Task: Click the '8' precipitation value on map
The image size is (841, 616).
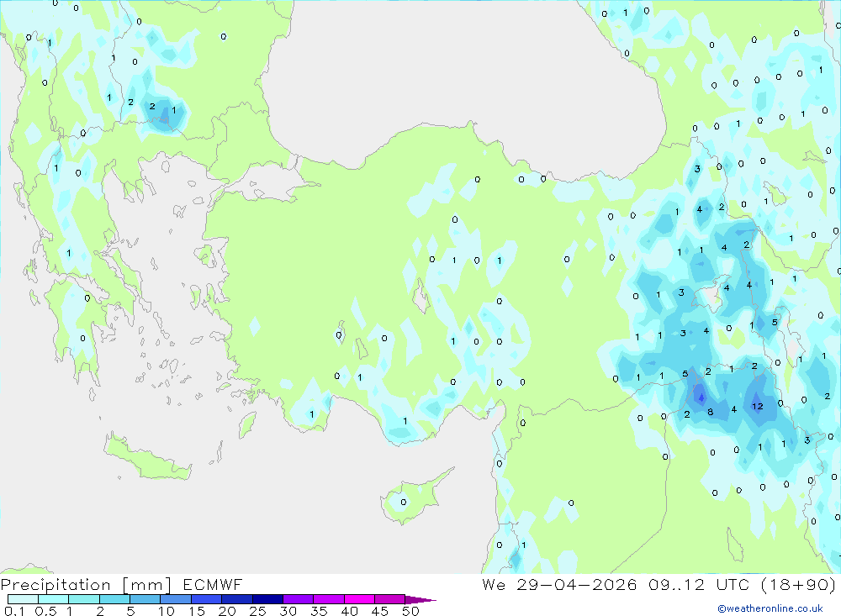Action: point(711,413)
